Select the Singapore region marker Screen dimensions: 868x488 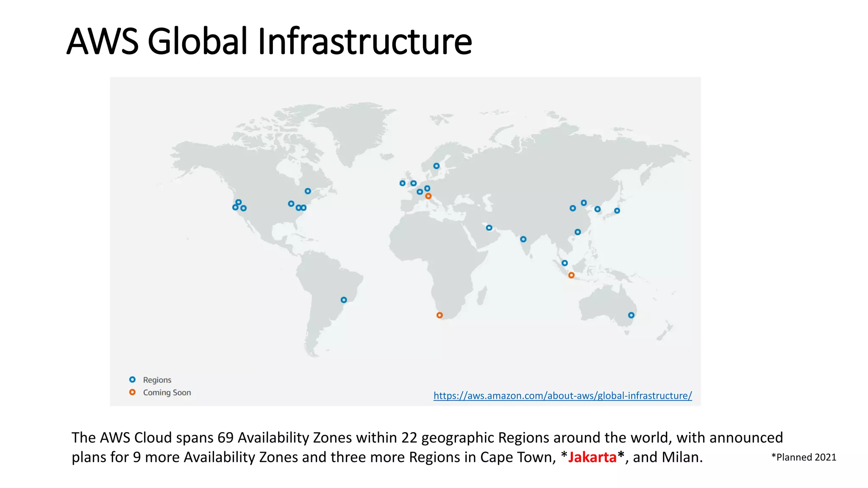[x=565, y=263]
